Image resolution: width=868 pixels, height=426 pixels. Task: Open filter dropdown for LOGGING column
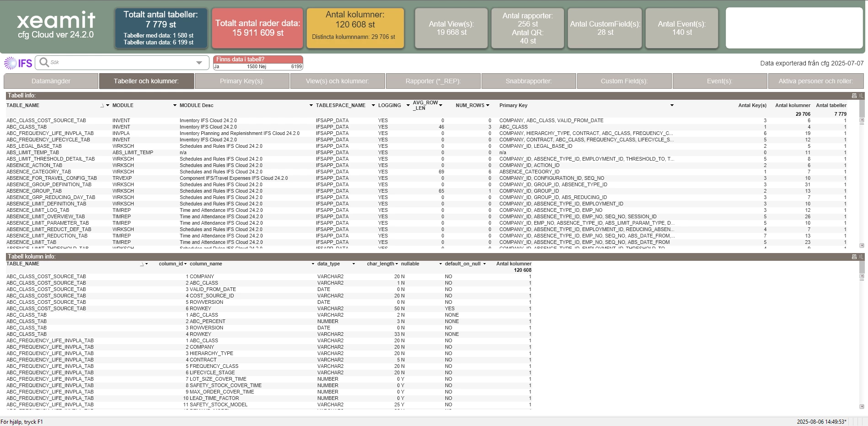(x=408, y=105)
